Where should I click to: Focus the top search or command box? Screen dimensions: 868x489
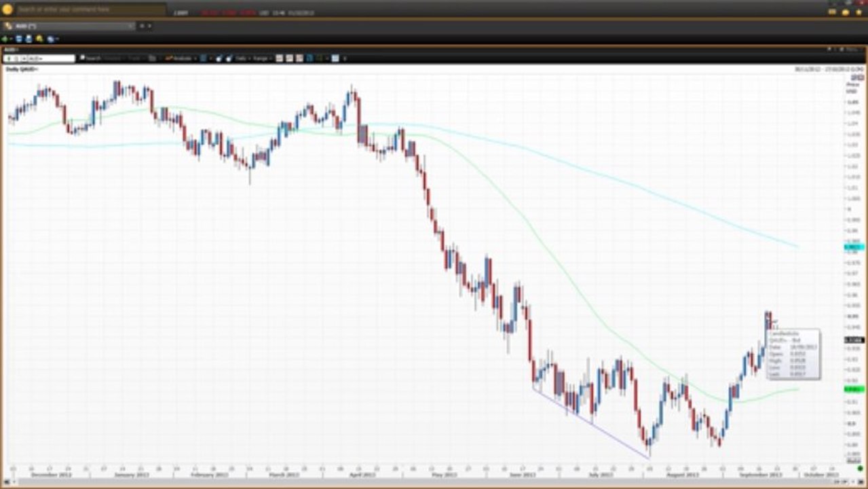[90, 10]
